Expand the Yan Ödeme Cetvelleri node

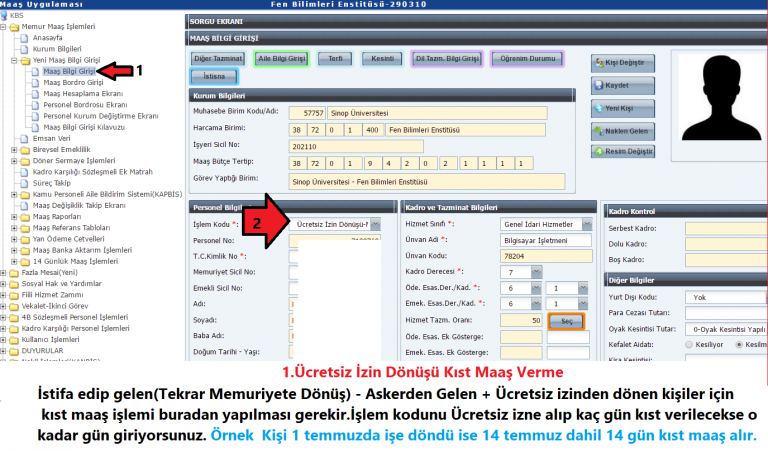point(14,239)
